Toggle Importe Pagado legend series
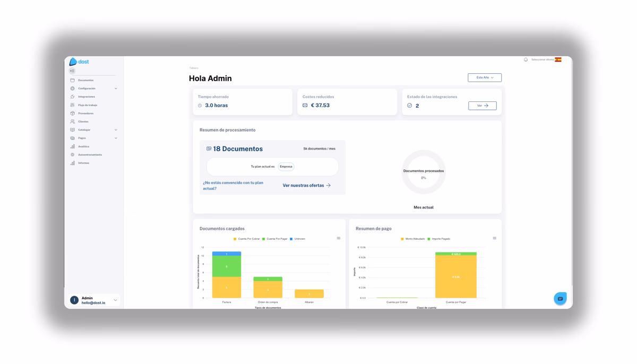Image resolution: width=637 pixels, height=364 pixels. tap(439, 239)
